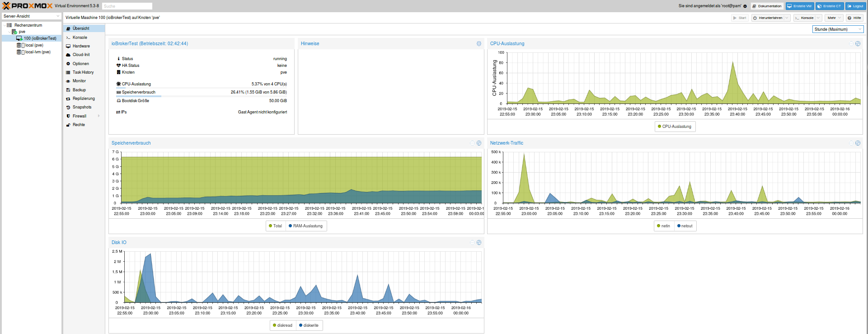Click the disabled Start button
868x334 pixels.
(740, 18)
